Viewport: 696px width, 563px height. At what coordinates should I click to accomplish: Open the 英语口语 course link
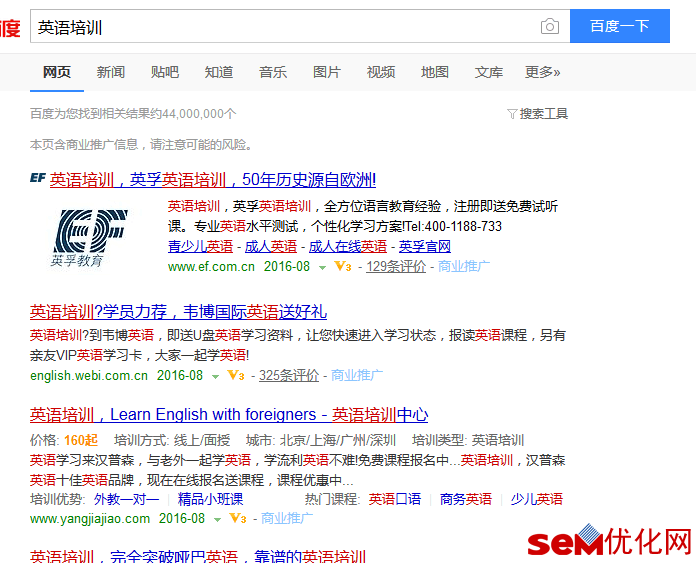click(395, 500)
